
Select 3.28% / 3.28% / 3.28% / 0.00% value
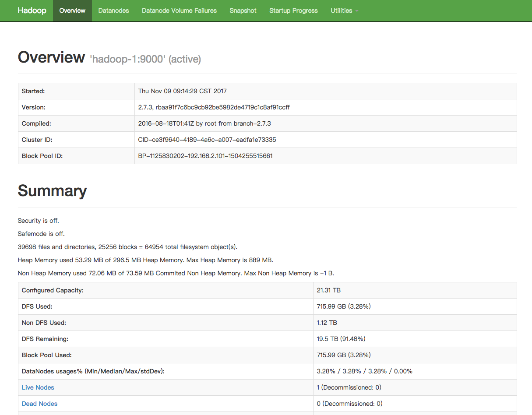click(365, 371)
